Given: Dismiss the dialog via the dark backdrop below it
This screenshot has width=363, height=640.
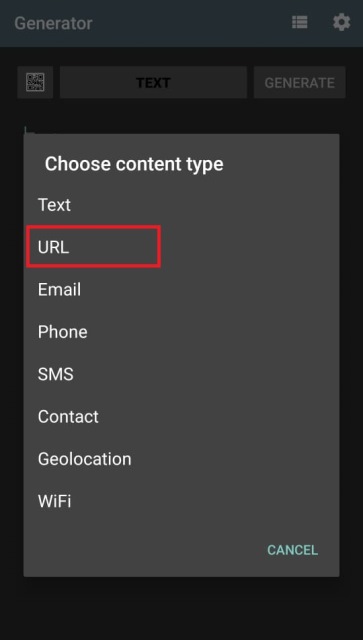Looking at the screenshot, I should click(x=181, y=608).
